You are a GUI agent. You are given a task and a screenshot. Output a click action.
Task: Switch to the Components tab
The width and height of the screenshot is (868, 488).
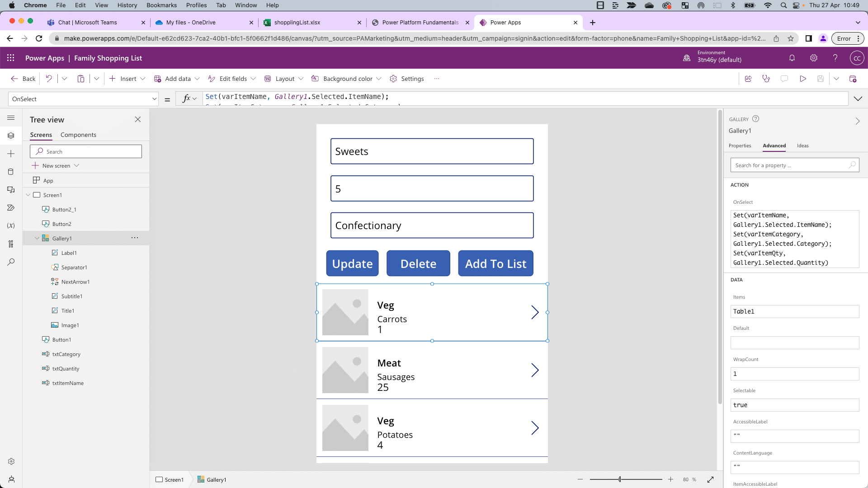tap(78, 135)
